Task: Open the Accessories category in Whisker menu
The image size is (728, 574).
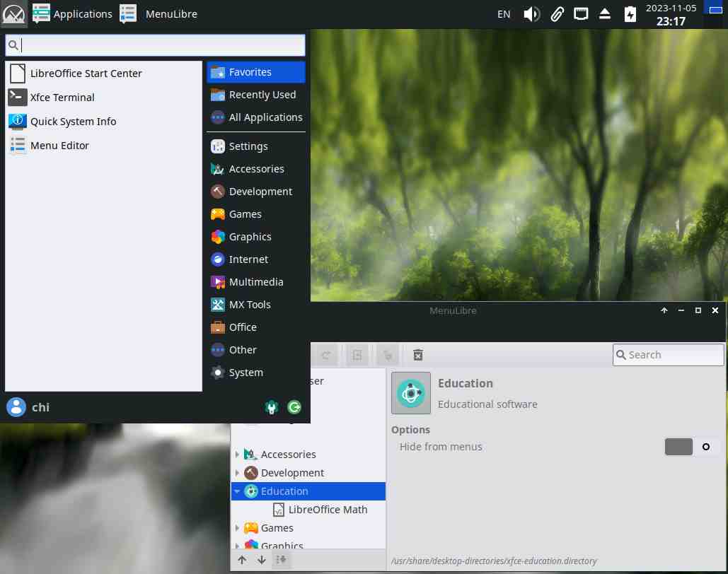Action: tap(256, 169)
